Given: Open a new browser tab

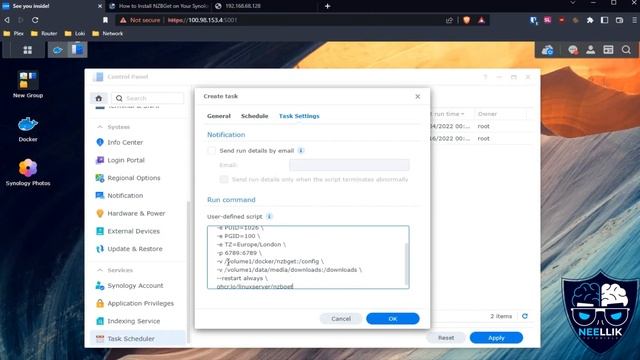Looking at the screenshot, I should pyautogui.click(x=327, y=6).
